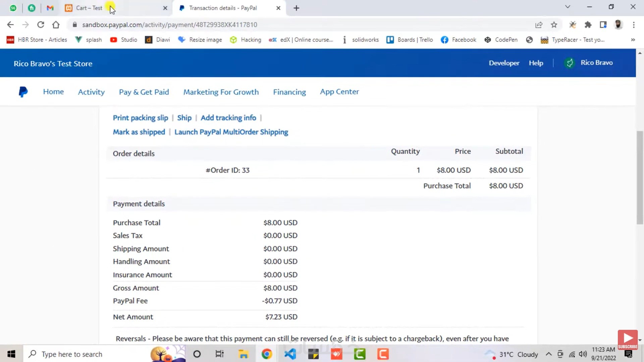Reload the page with refresh icon

[x=41, y=25]
